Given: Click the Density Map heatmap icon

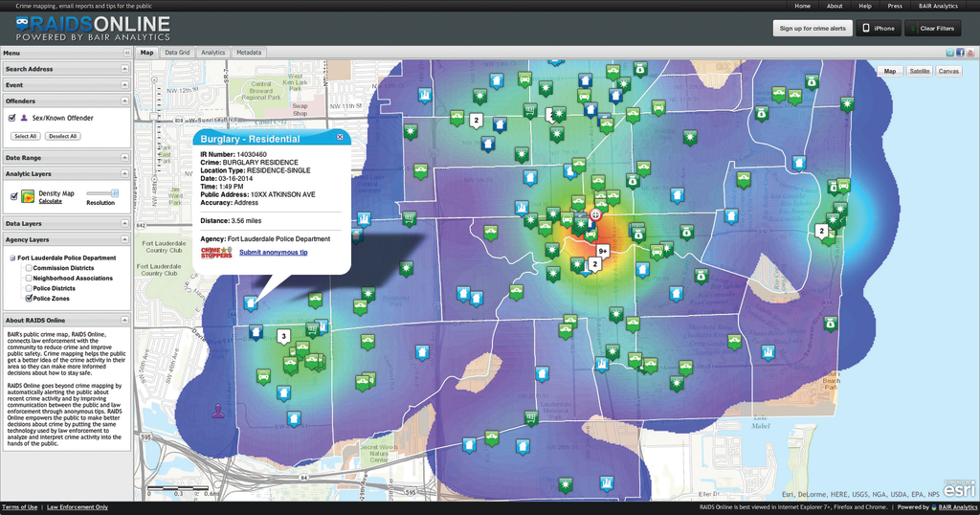Looking at the screenshot, I should [28, 195].
